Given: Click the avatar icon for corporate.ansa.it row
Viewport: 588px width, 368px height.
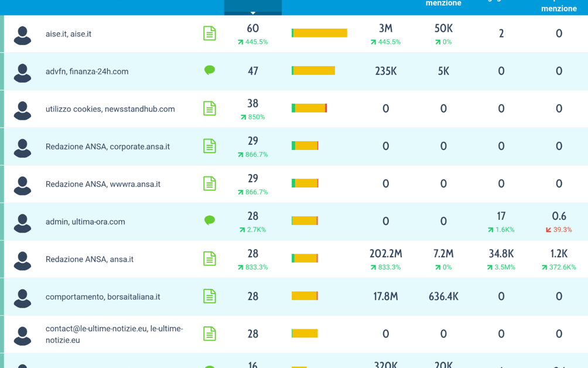Looking at the screenshot, I should (x=22, y=148).
